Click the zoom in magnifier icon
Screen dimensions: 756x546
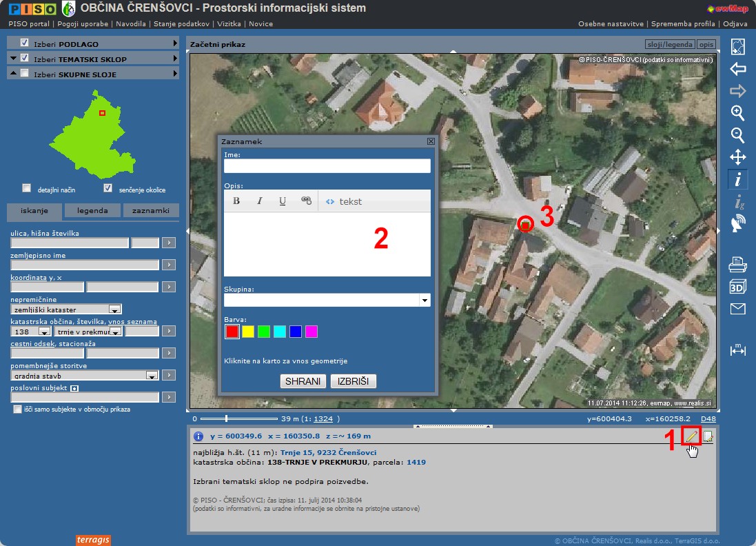point(737,112)
